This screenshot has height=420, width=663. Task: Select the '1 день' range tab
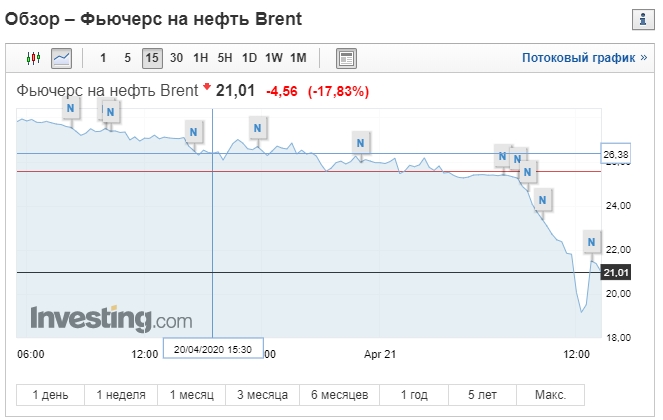[x=51, y=394]
